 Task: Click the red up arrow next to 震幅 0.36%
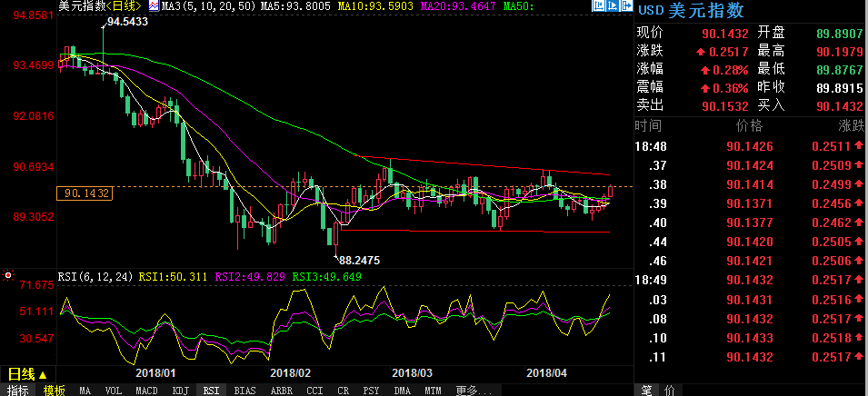coord(704,87)
